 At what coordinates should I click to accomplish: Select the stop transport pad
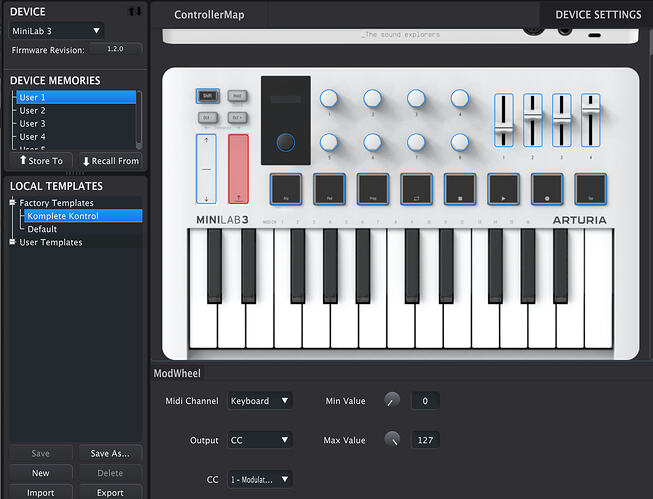[x=460, y=189]
